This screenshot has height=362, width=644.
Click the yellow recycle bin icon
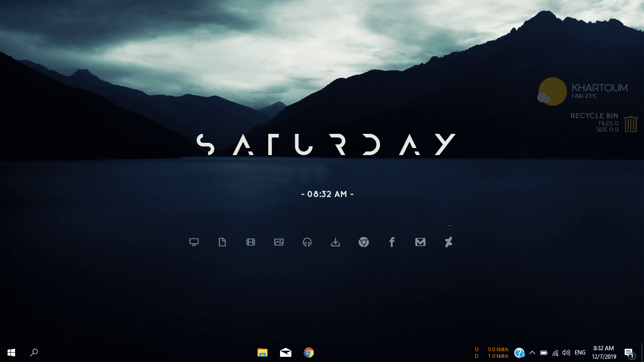pyautogui.click(x=631, y=124)
